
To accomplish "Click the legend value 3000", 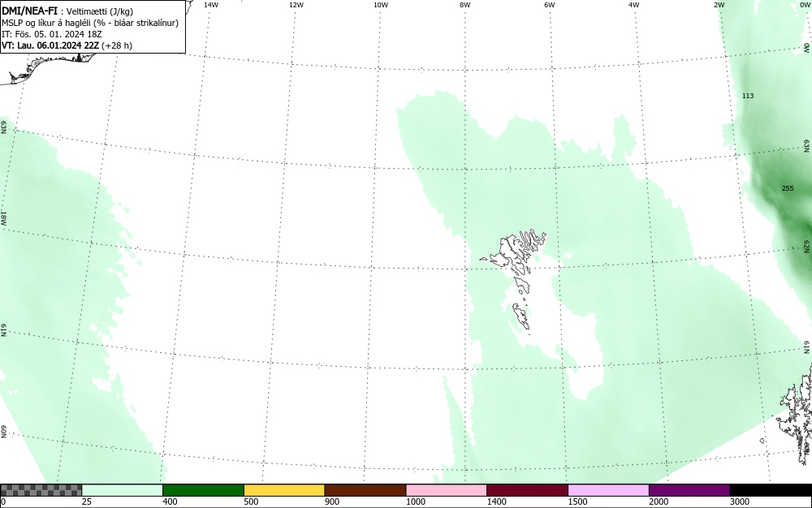I will (x=740, y=502).
